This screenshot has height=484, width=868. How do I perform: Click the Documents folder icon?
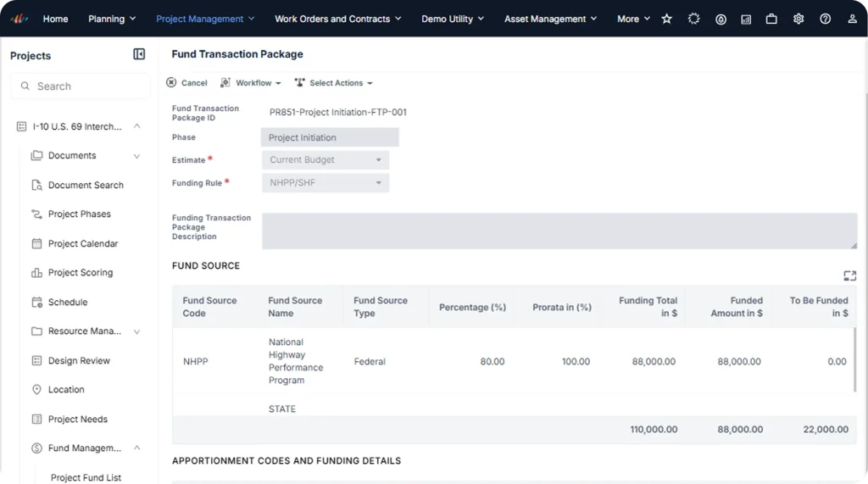[x=36, y=156]
